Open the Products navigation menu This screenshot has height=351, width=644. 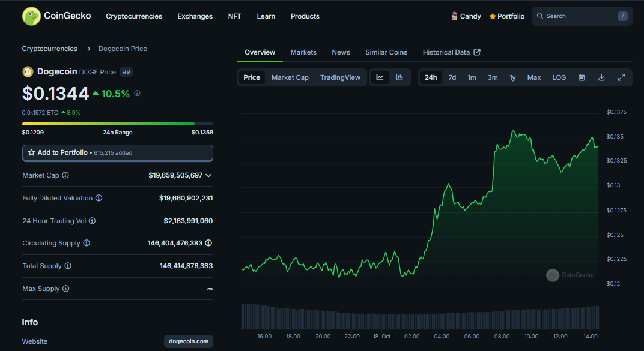pos(305,16)
